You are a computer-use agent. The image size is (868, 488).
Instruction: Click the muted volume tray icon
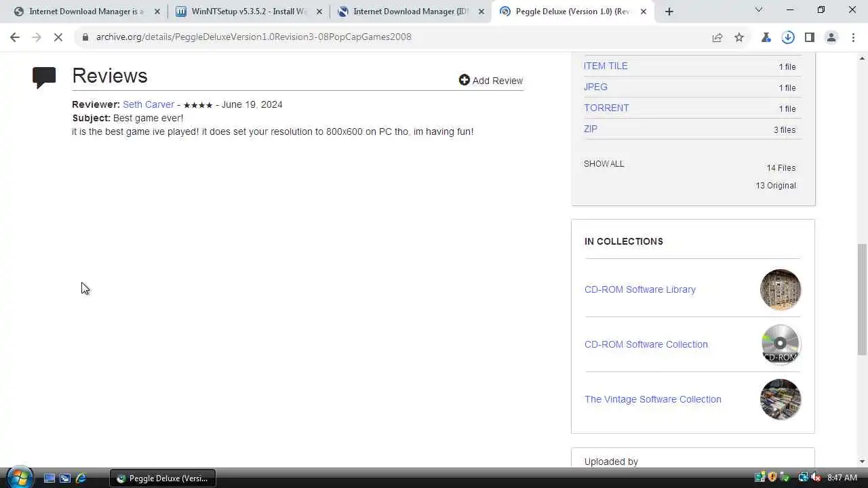tap(815, 477)
